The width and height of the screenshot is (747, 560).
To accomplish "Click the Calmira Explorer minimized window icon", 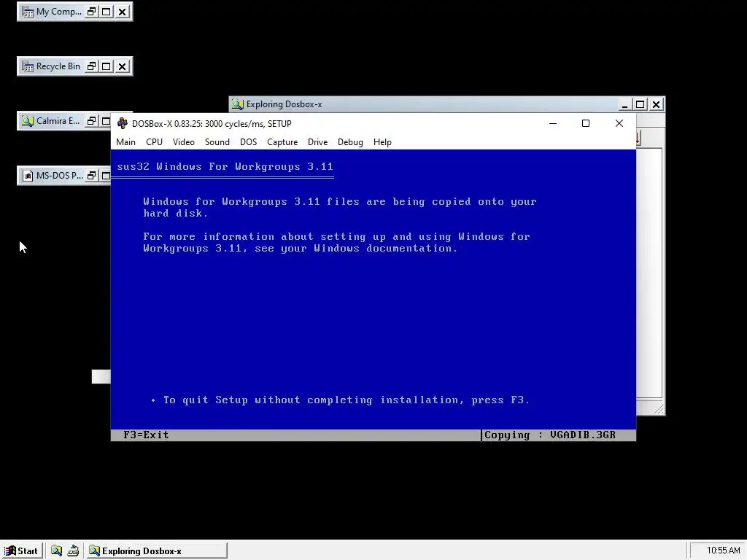I will pyautogui.click(x=28, y=121).
